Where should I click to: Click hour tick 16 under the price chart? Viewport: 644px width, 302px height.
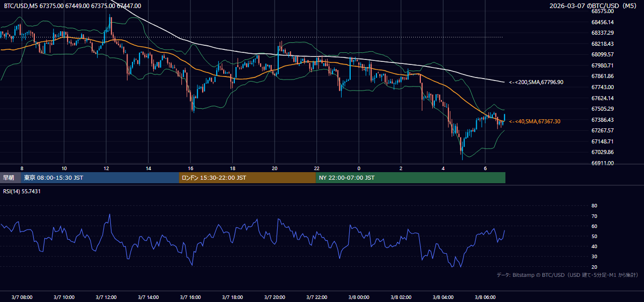(190, 168)
